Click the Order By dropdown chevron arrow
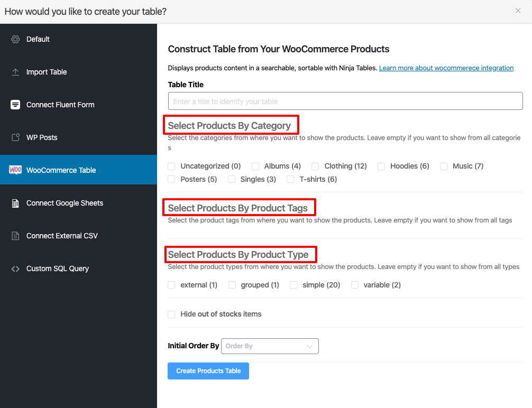The height and width of the screenshot is (408, 532). (310, 346)
